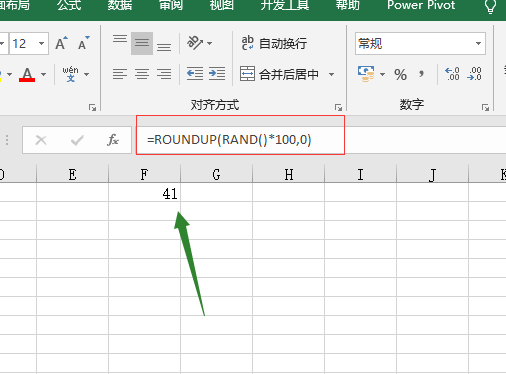Center text horizontally

(x=142, y=74)
